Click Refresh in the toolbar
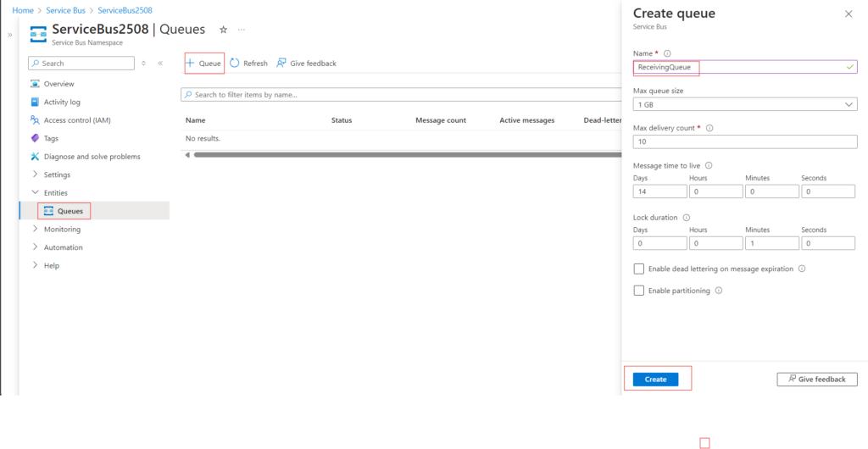 tap(248, 63)
